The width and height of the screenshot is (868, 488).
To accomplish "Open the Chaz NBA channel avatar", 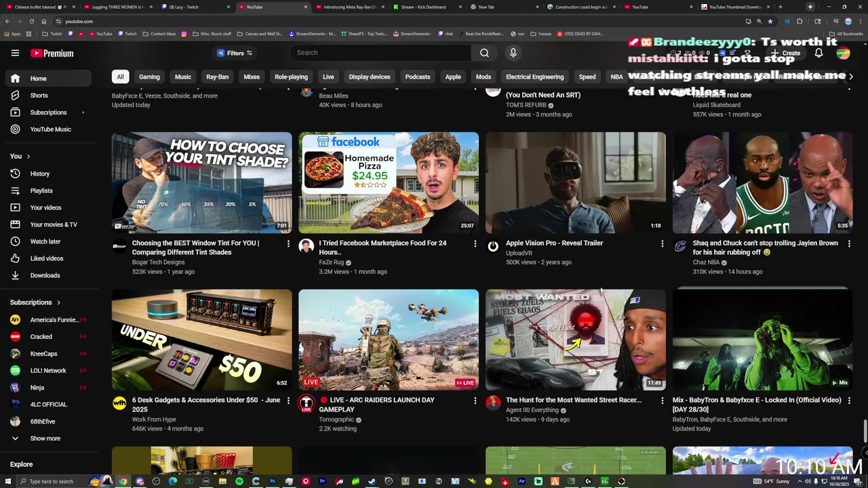I will click(680, 246).
